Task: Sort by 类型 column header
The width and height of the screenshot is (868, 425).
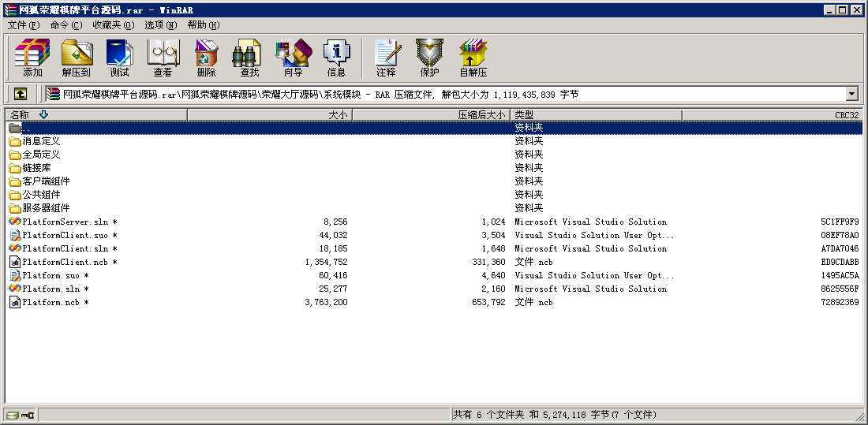Action: click(x=596, y=114)
